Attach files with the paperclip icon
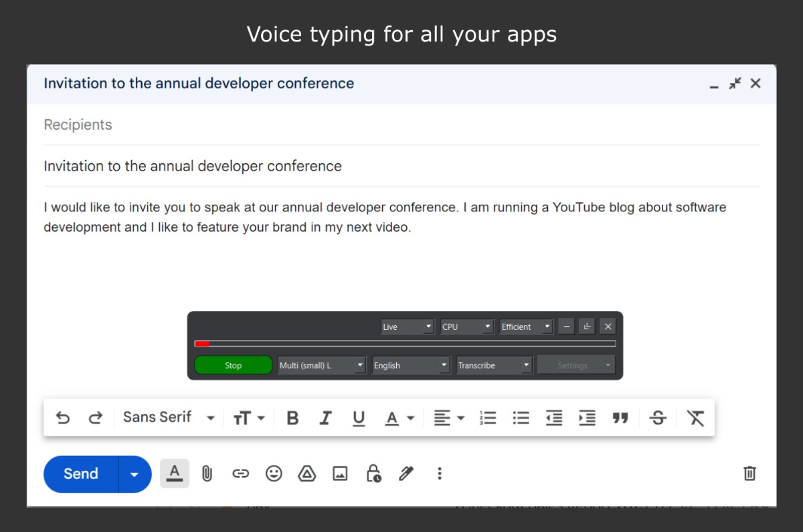 click(207, 474)
